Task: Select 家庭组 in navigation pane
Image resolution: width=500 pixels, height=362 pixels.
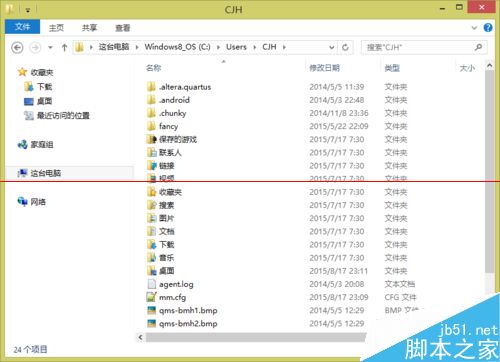Action: [x=42, y=145]
